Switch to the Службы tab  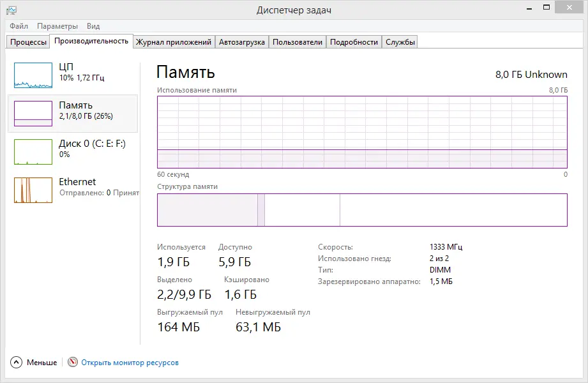pyautogui.click(x=400, y=42)
